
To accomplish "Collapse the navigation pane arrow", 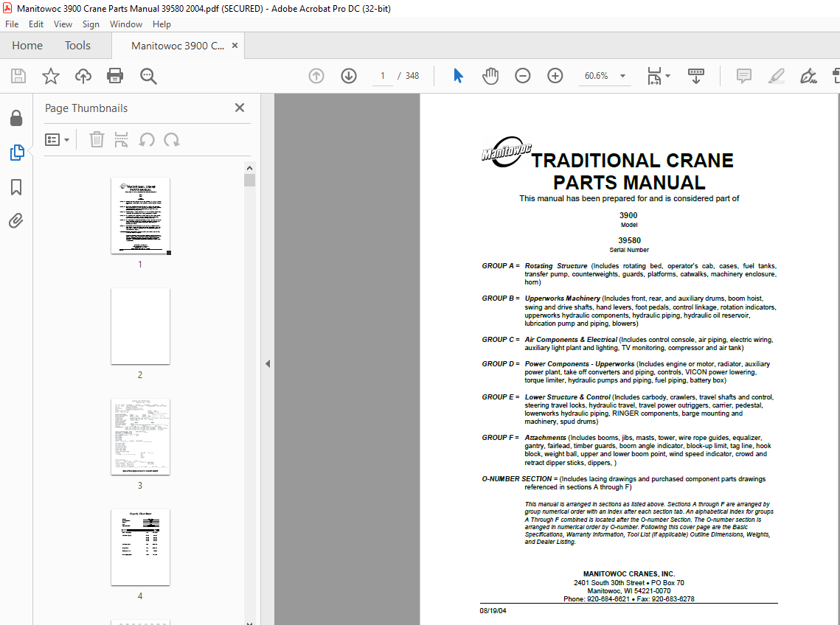I will click(267, 363).
